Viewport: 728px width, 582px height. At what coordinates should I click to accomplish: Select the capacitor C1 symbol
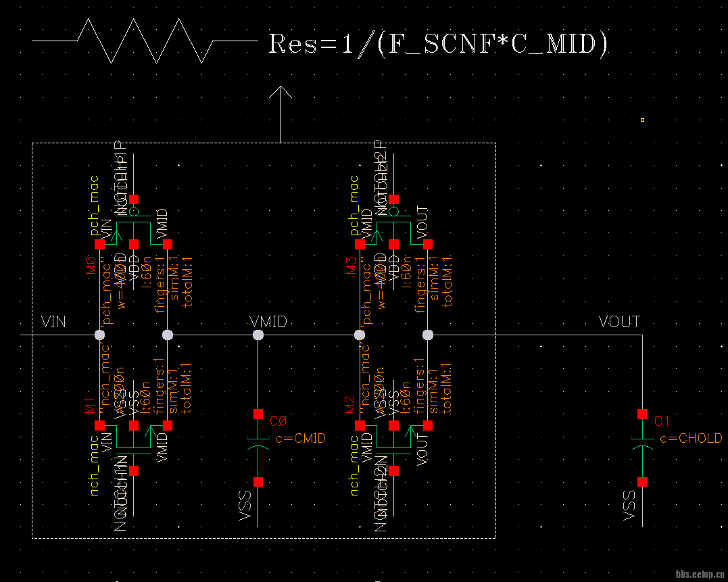641,443
